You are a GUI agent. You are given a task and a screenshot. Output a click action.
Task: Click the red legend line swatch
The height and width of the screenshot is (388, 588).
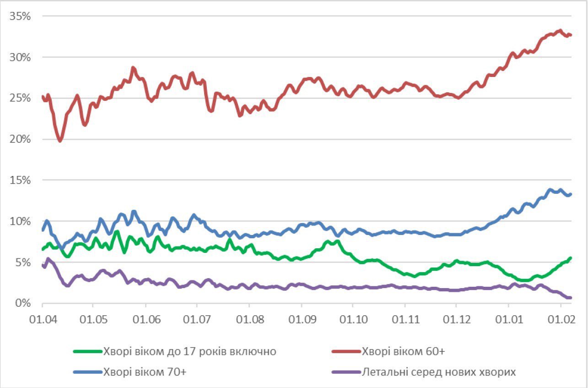[345, 352]
